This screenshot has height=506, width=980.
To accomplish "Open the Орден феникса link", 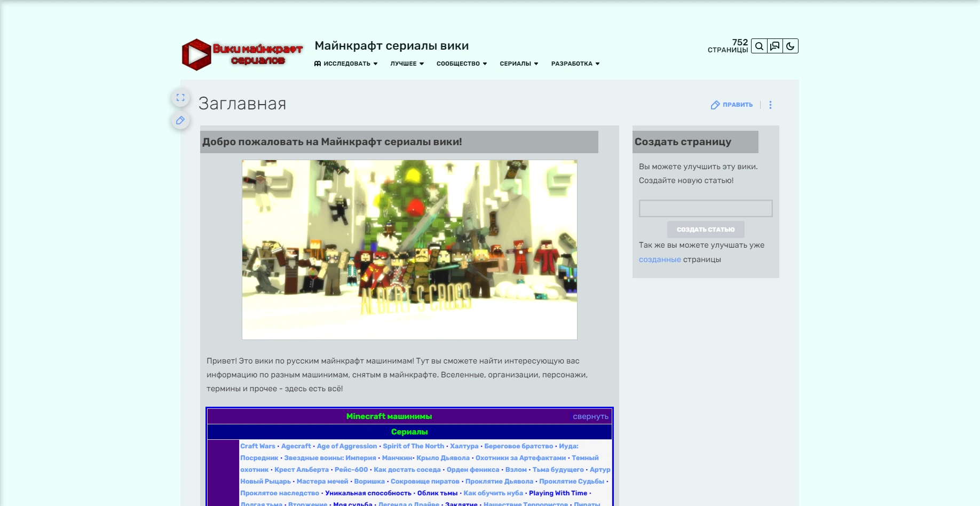I will tap(473, 470).
